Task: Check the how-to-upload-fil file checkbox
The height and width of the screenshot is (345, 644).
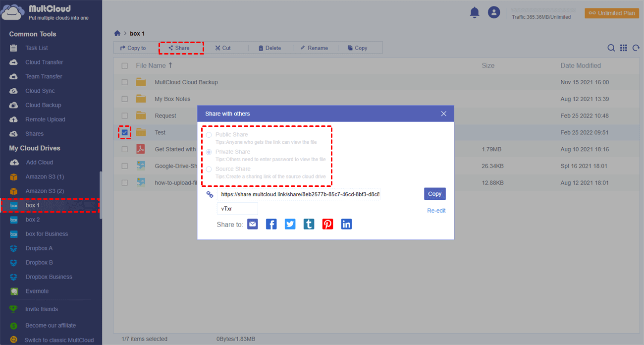Action: tap(125, 183)
